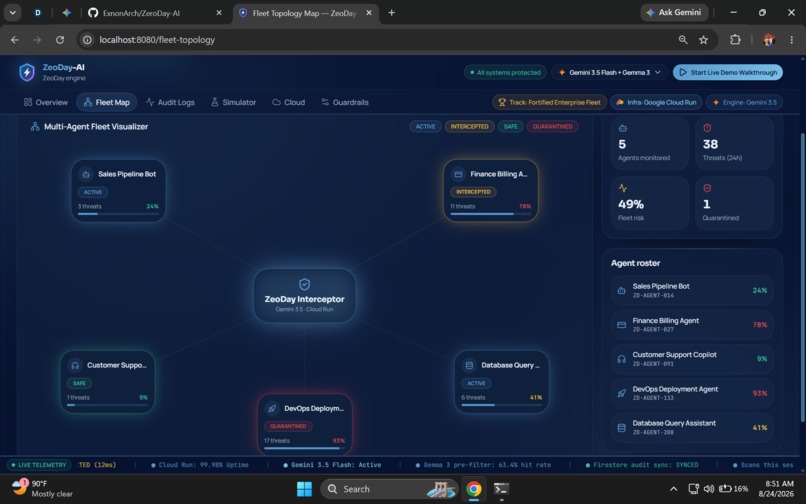Open the Guardrails tab
The height and width of the screenshot is (504, 806).
[345, 102]
